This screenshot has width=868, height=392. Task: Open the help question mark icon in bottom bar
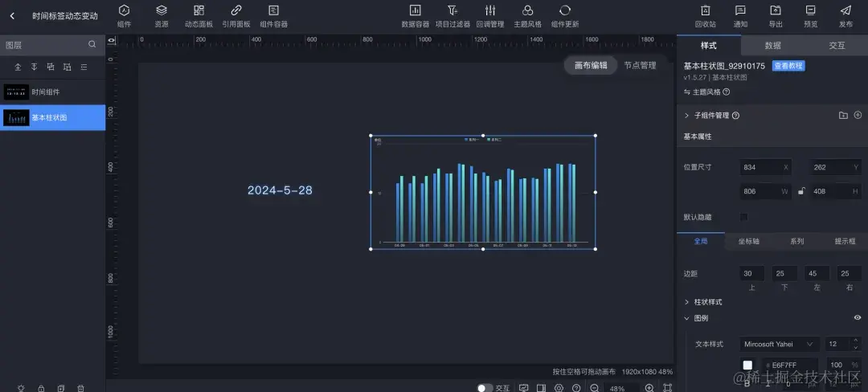pyautogui.click(x=576, y=388)
